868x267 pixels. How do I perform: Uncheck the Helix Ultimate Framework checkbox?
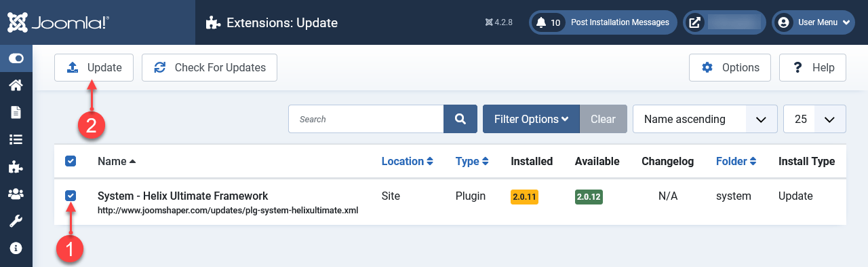[x=71, y=196]
